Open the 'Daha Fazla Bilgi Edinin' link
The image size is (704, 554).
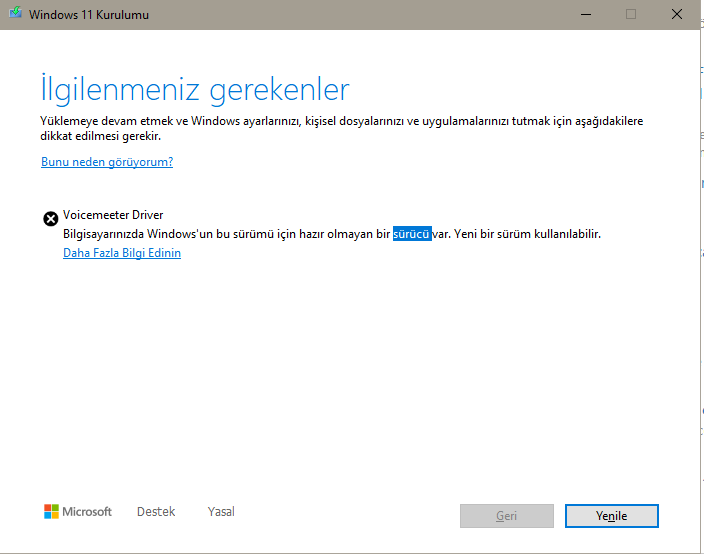[122, 253]
